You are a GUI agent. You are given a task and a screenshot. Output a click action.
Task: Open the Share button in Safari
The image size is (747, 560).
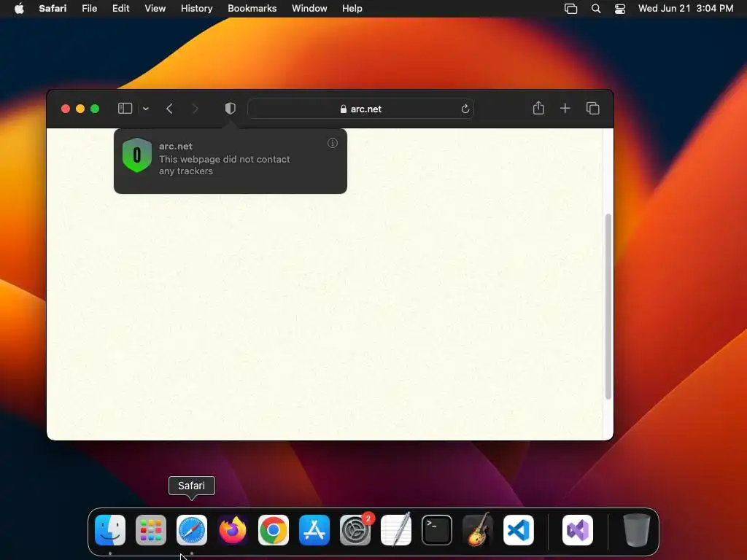538,108
